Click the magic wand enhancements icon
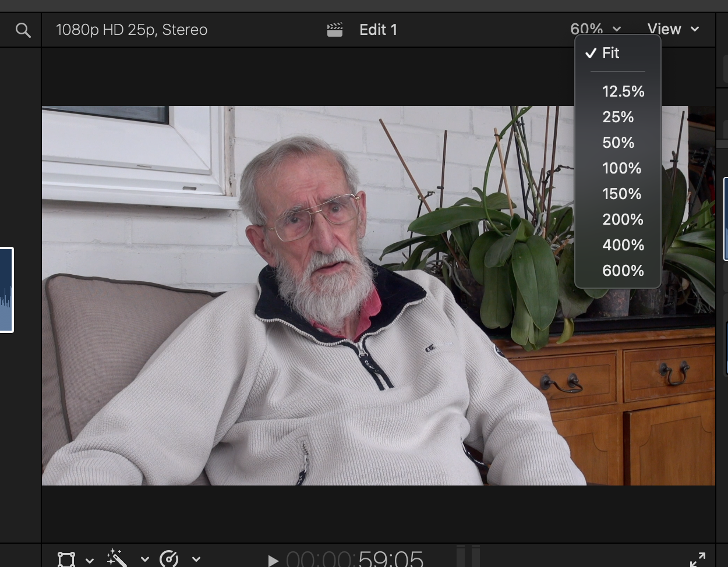The width and height of the screenshot is (728, 567). tap(117, 558)
